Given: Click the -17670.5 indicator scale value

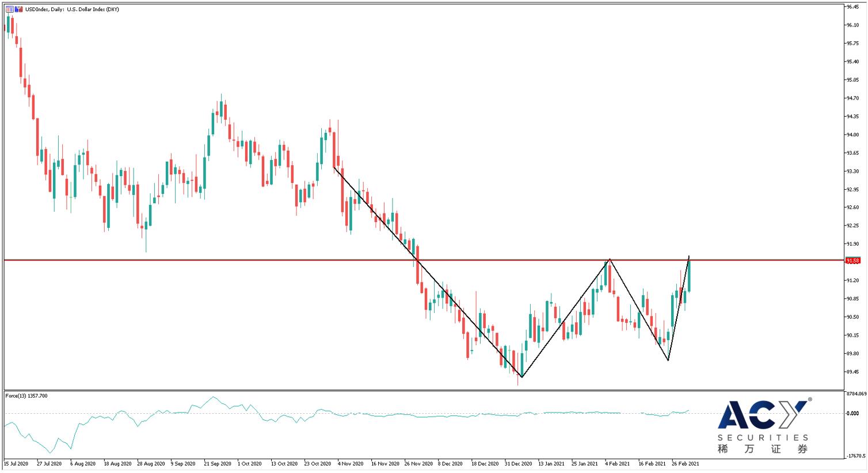Looking at the screenshot, I should tap(856, 456).
